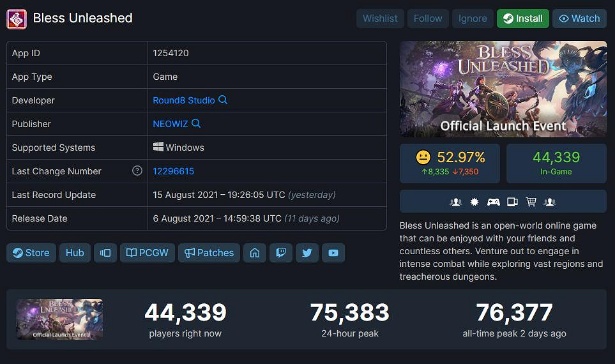615x364 pixels.
Task: Open change number 12296615
Action: point(173,171)
